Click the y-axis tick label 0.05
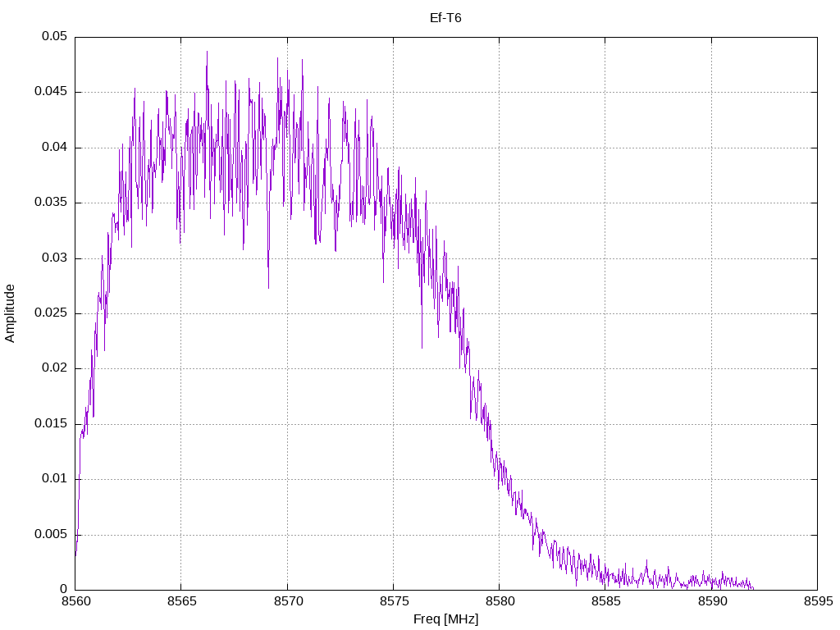 click(55, 36)
